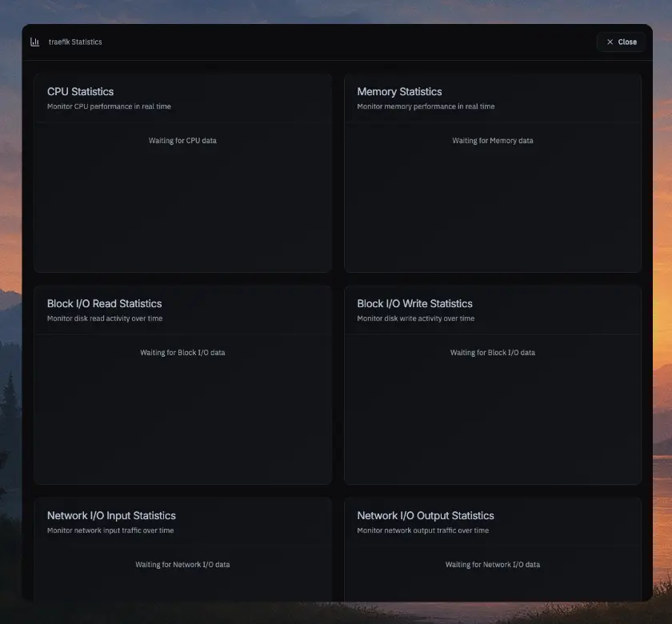The height and width of the screenshot is (624, 672).
Task: Click the bar chart icon beside traefik Statistics
Action: click(x=34, y=42)
